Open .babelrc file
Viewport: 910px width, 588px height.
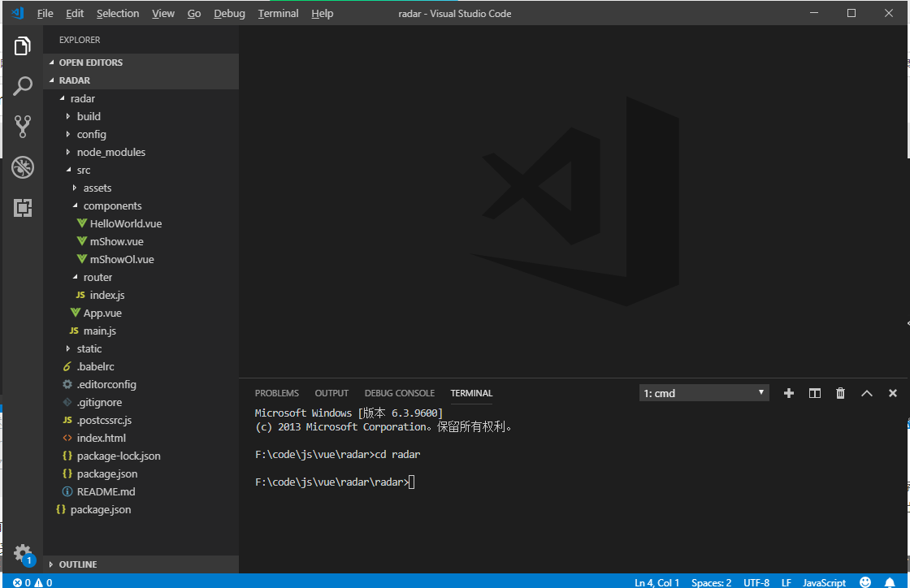tap(96, 366)
